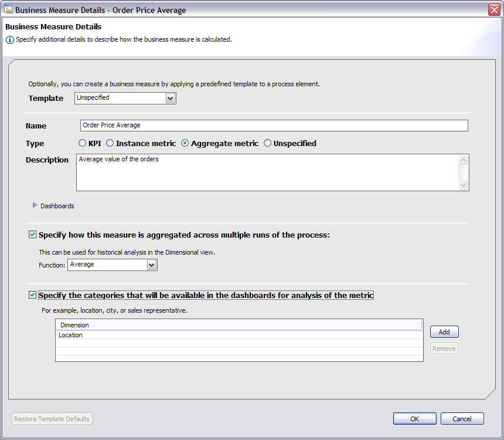The image size is (504, 440).
Task: Click the 'Average' value in Function combo
Action: point(82,264)
